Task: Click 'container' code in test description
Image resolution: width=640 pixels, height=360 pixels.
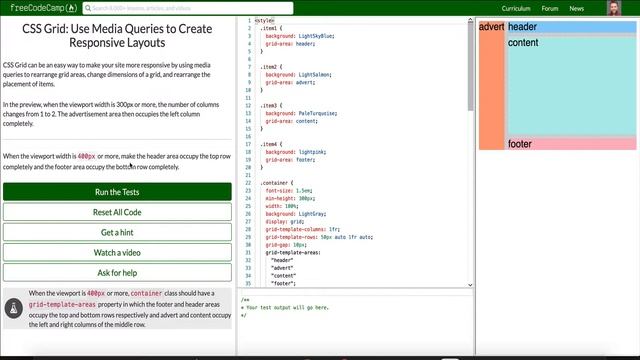Action: [146, 293]
